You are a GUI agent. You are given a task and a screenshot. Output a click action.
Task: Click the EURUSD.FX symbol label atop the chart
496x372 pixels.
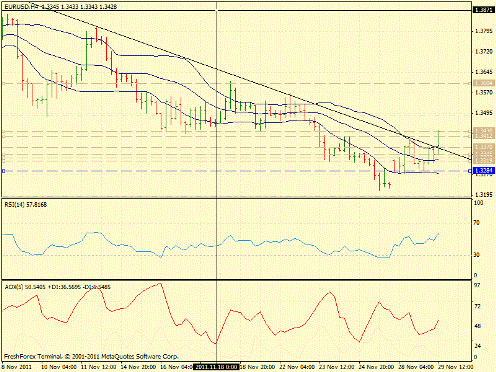(x=21, y=6)
